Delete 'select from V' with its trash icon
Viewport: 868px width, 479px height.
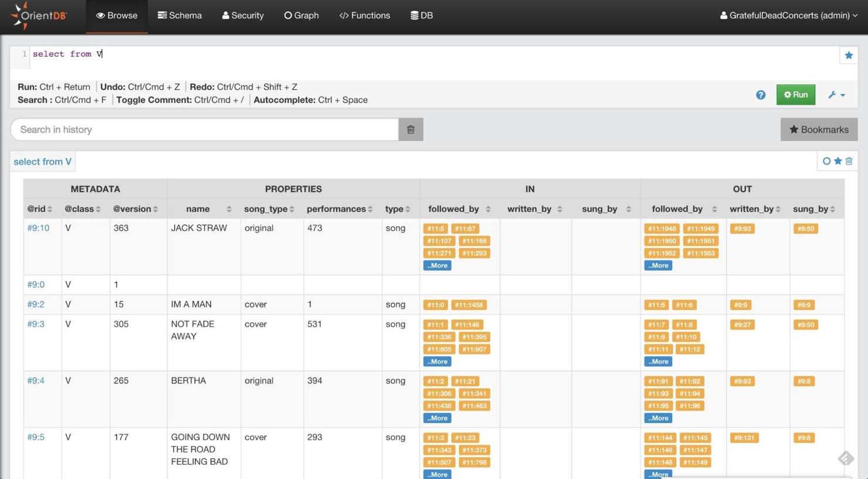click(849, 161)
